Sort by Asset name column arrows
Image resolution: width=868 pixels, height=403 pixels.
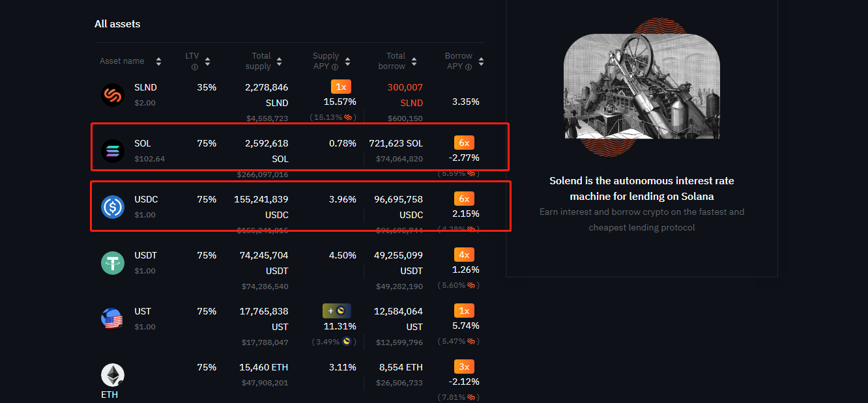point(158,61)
